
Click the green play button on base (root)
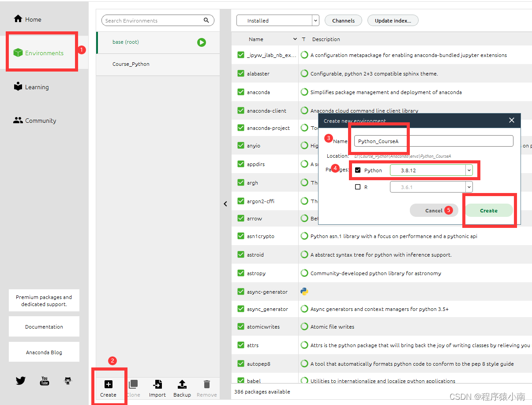[x=202, y=42]
